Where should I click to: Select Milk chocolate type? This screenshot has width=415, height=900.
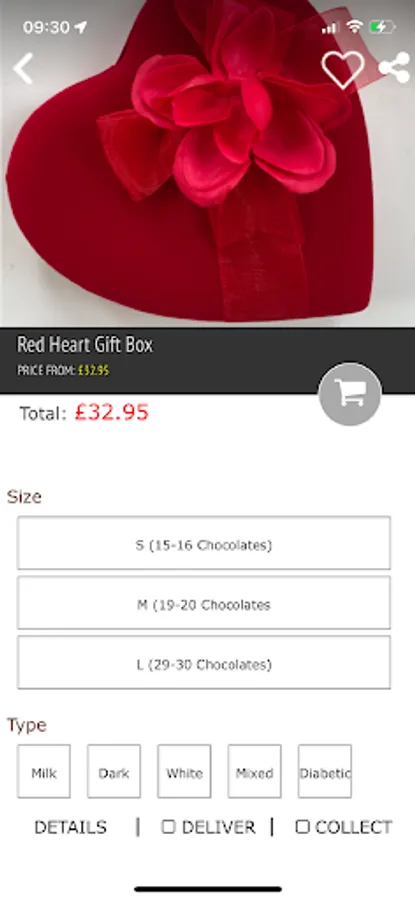(44, 771)
